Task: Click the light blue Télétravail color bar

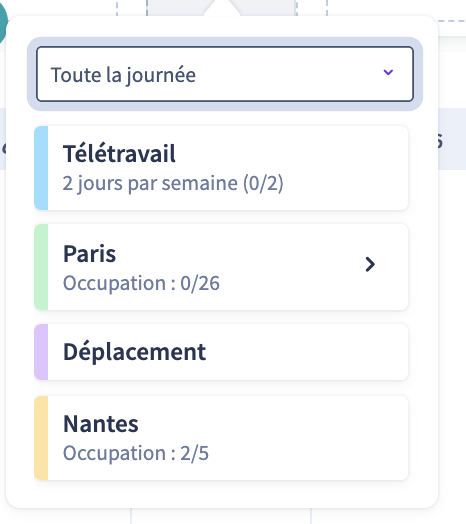Action: pyautogui.click(x=41, y=168)
